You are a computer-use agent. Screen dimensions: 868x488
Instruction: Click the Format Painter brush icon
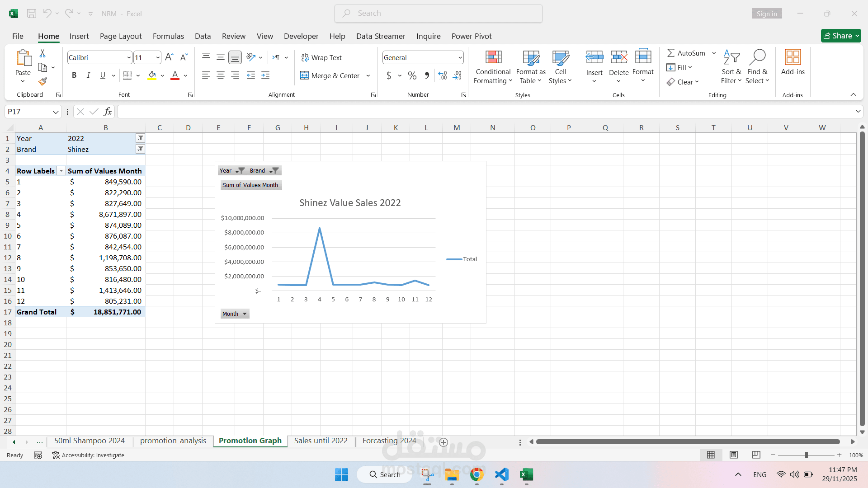42,81
